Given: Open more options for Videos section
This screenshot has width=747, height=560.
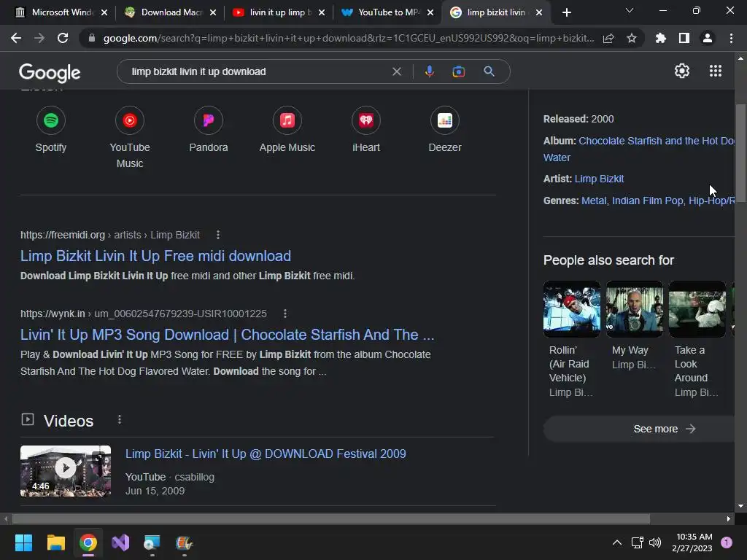Looking at the screenshot, I should coord(120,419).
